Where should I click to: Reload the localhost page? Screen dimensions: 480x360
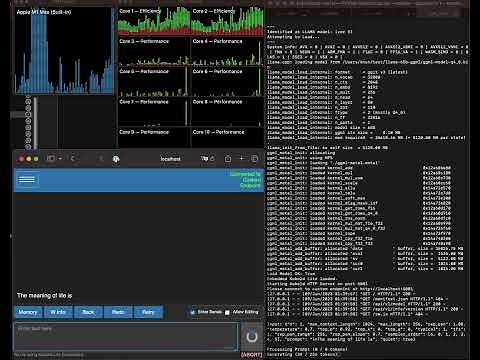212,159
